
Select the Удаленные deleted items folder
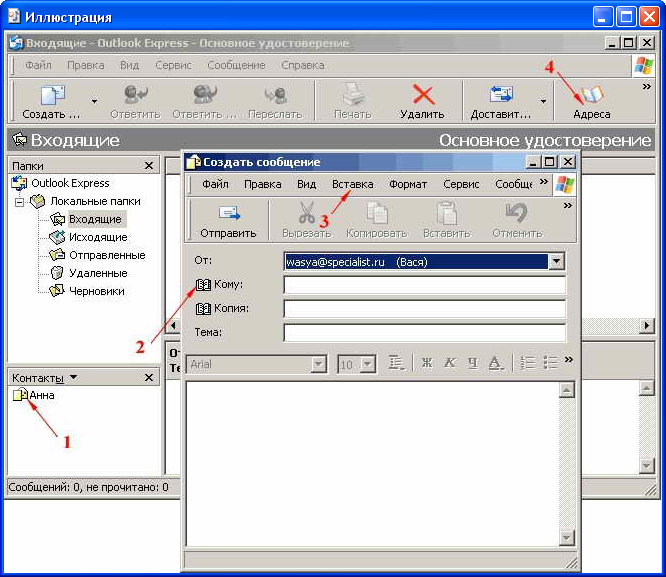click(98, 273)
